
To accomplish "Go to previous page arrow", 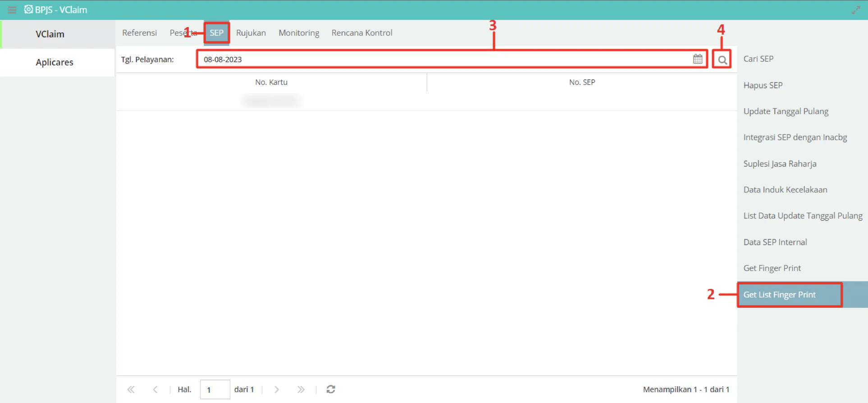I will [155, 389].
